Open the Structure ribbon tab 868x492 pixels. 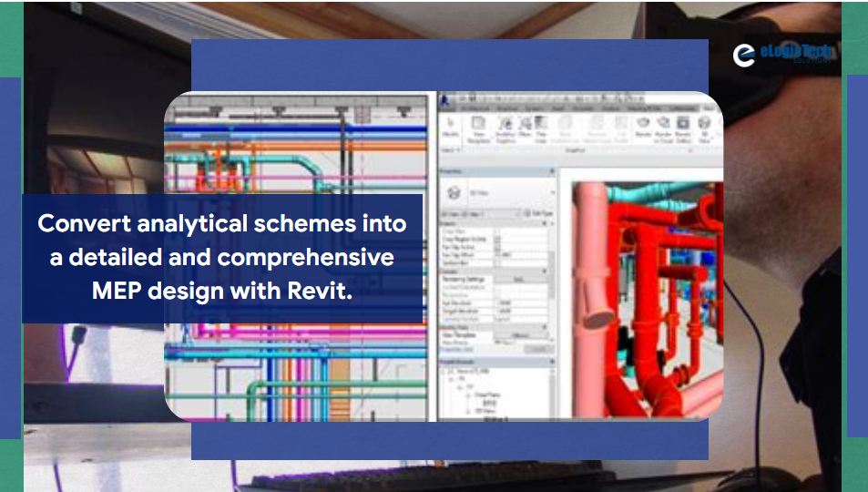506,108
